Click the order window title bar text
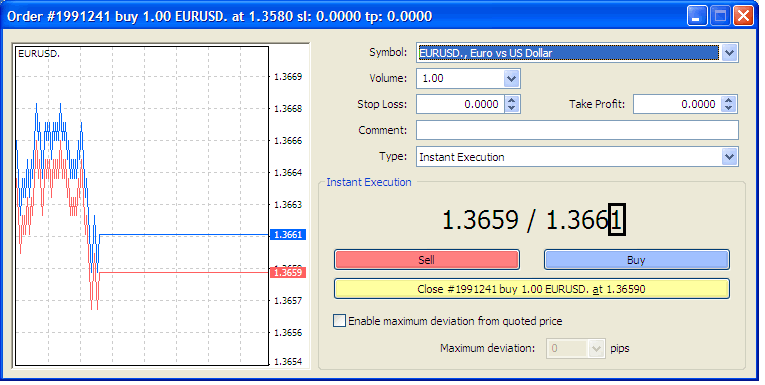The height and width of the screenshot is (385, 765). pos(220,16)
